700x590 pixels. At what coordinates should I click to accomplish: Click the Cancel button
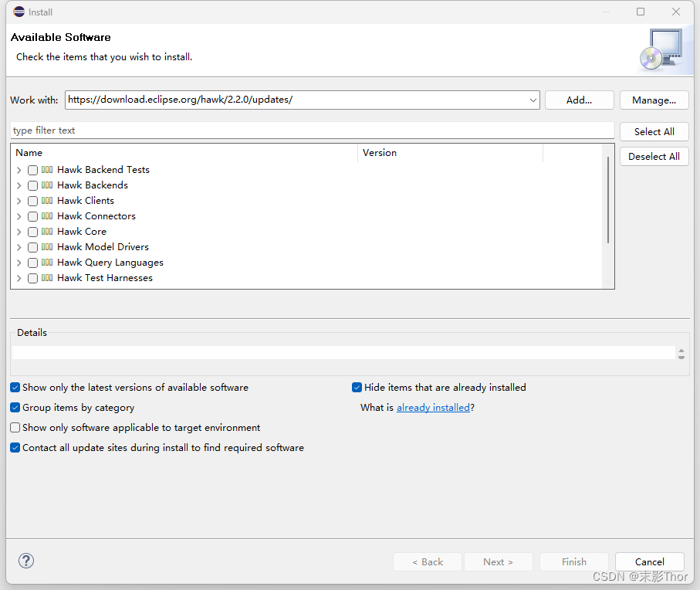click(x=650, y=562)
